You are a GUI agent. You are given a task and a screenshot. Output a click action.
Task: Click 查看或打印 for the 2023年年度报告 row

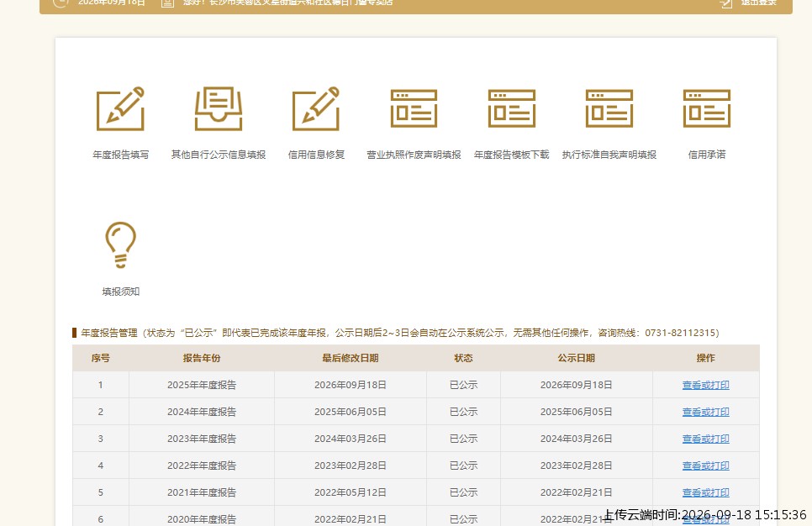[x=705, y=439]
